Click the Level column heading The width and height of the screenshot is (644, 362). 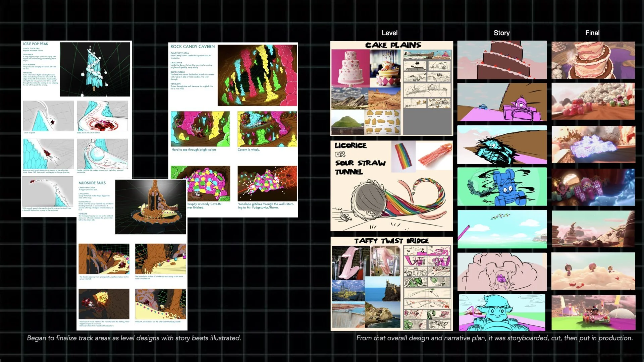[389, 33]
